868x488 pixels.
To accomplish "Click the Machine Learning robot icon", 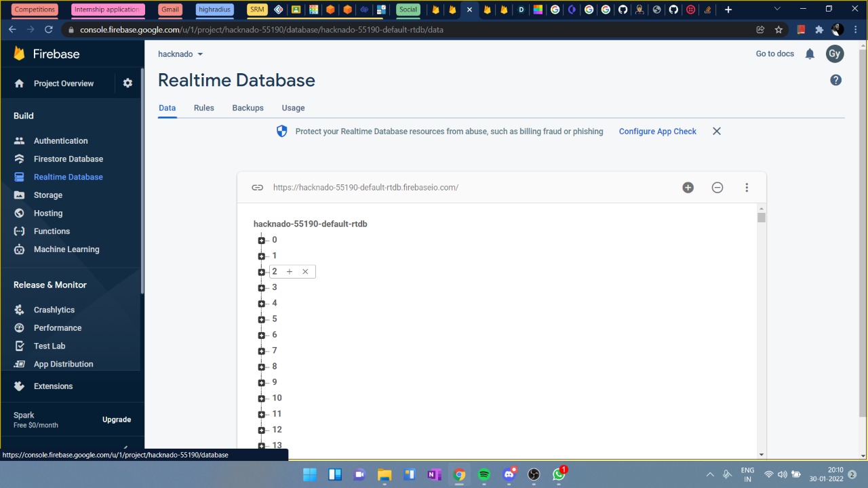I will coord(19,249).
